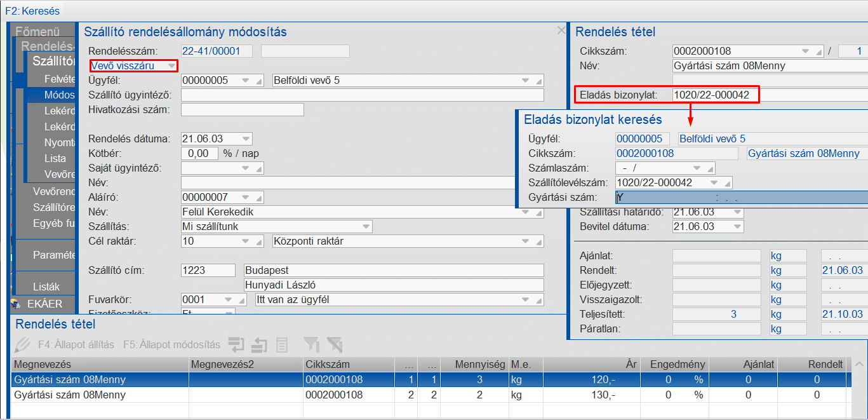Click the EKÁER truck icon in sidebar
The height and width of the screenshot is (420, 868).
point(16,304)
